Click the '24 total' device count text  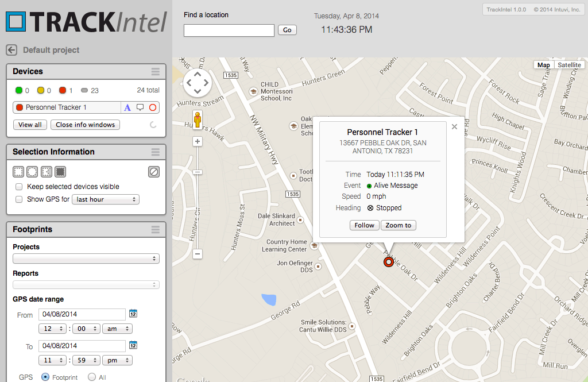coord(148,90)
